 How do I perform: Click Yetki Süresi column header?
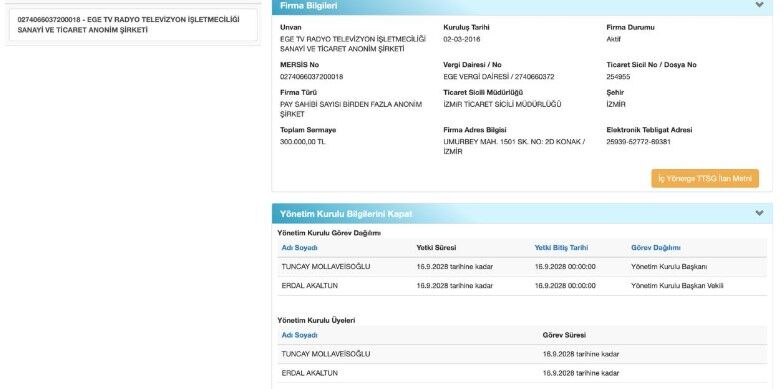[436, 248]
